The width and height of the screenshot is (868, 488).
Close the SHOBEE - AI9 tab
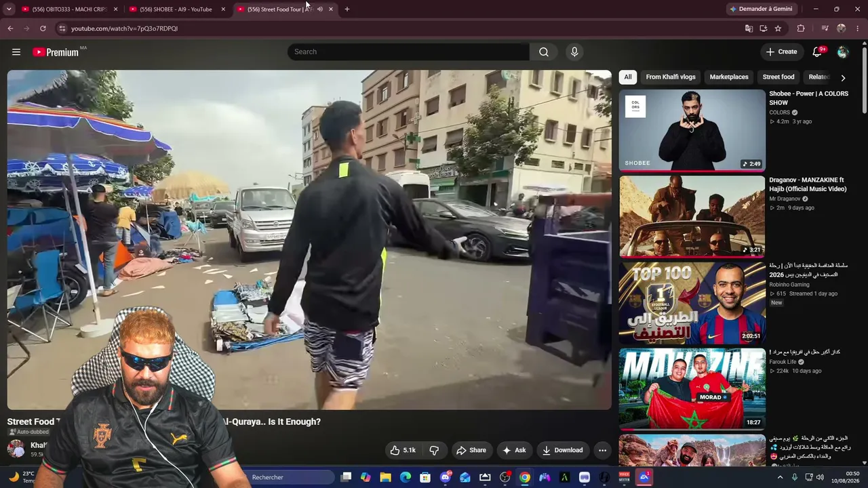(223, 9)
